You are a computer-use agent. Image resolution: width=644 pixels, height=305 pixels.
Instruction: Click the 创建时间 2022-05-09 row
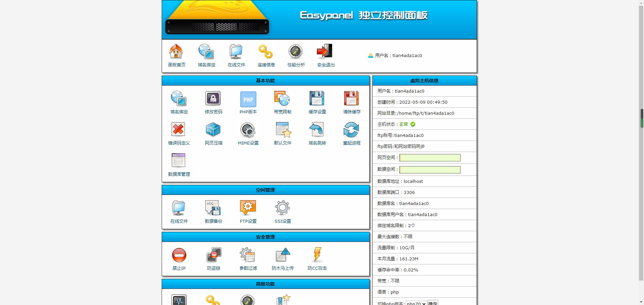(425, 102)
